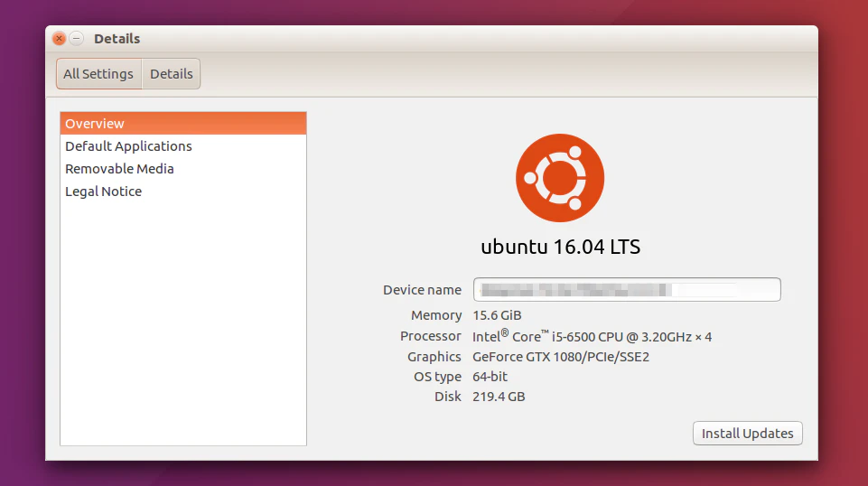Click the Details window title
The height and width of the screenshot is (486, 868).
[x=117, y=39]
